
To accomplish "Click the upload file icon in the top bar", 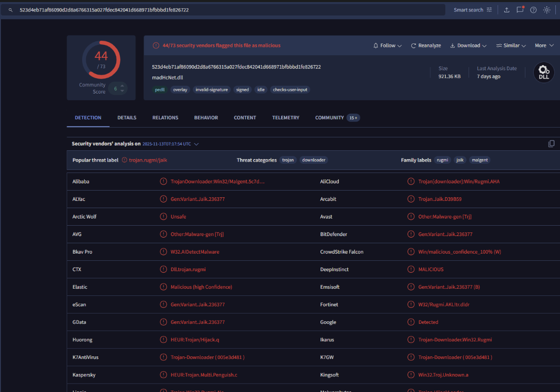I will (x=506, y=10).
